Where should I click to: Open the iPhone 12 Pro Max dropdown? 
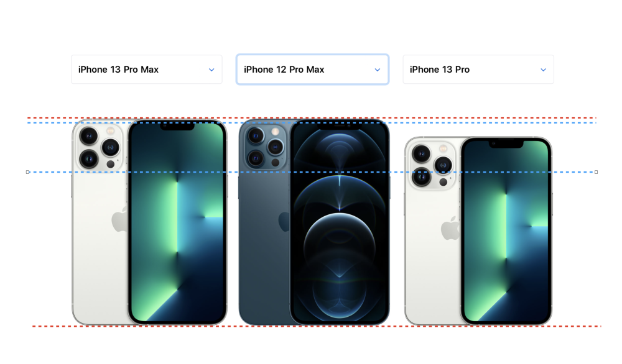coord(312,70)
